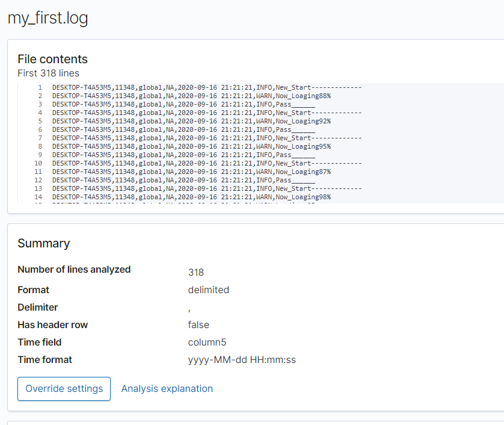
Task: Click the 'false' header row value
Action: [198, 325]
